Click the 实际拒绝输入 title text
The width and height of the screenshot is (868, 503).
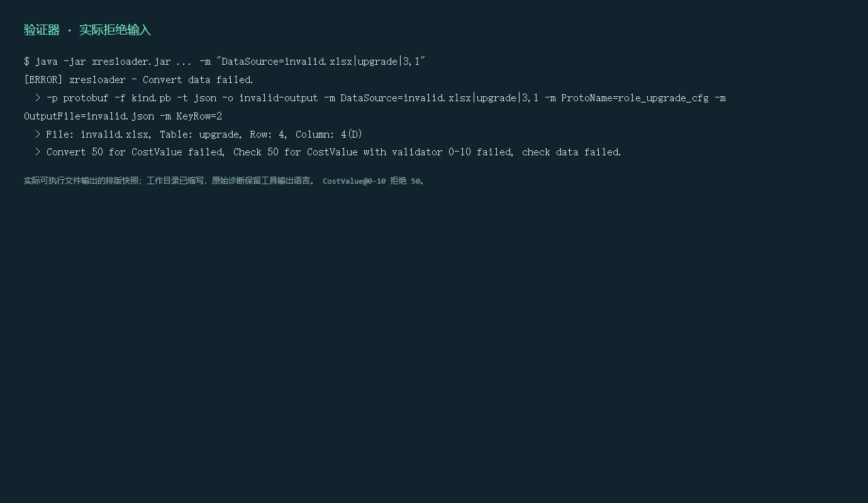coord(115,30)
